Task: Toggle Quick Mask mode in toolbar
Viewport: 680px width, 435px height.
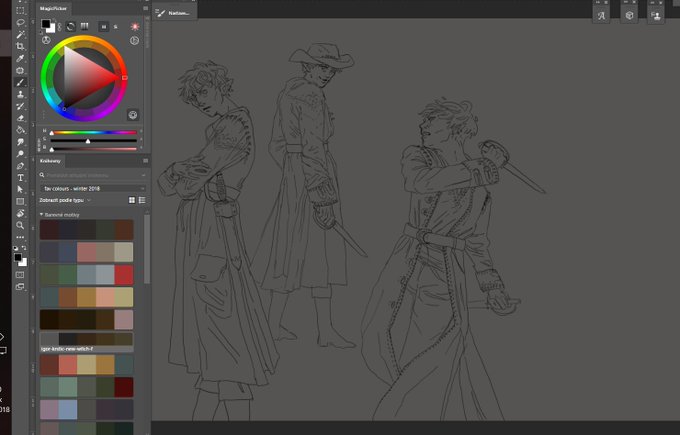Action: [x=20, y=275]
